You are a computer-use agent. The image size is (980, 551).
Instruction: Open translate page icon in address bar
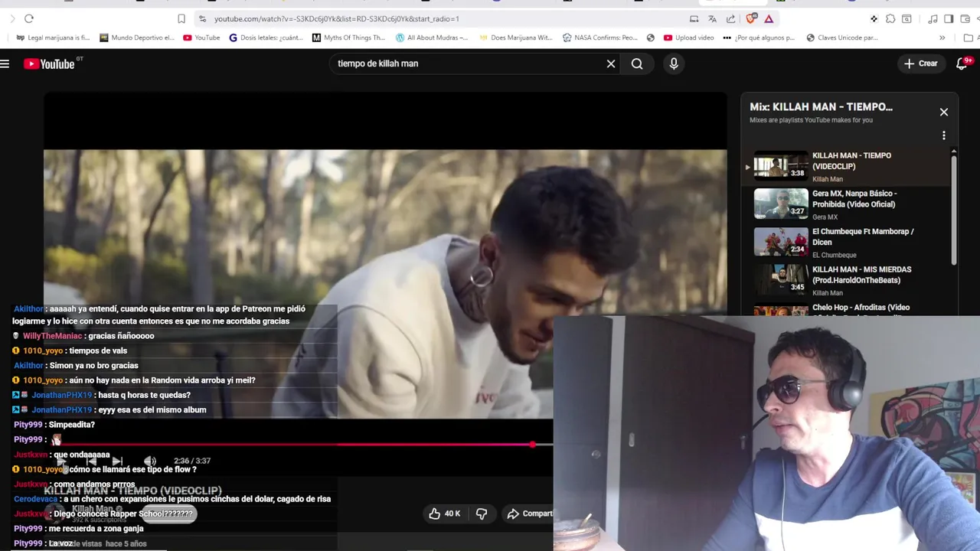[712, 18]
